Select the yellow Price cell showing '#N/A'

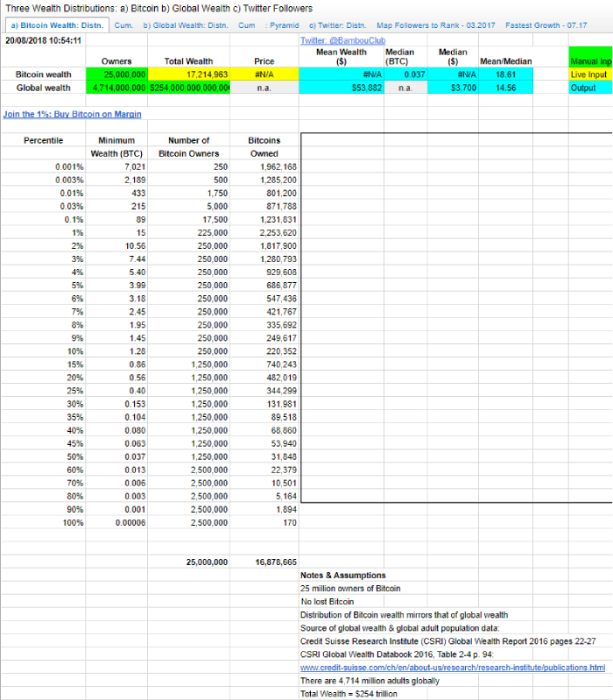point(264,74)
